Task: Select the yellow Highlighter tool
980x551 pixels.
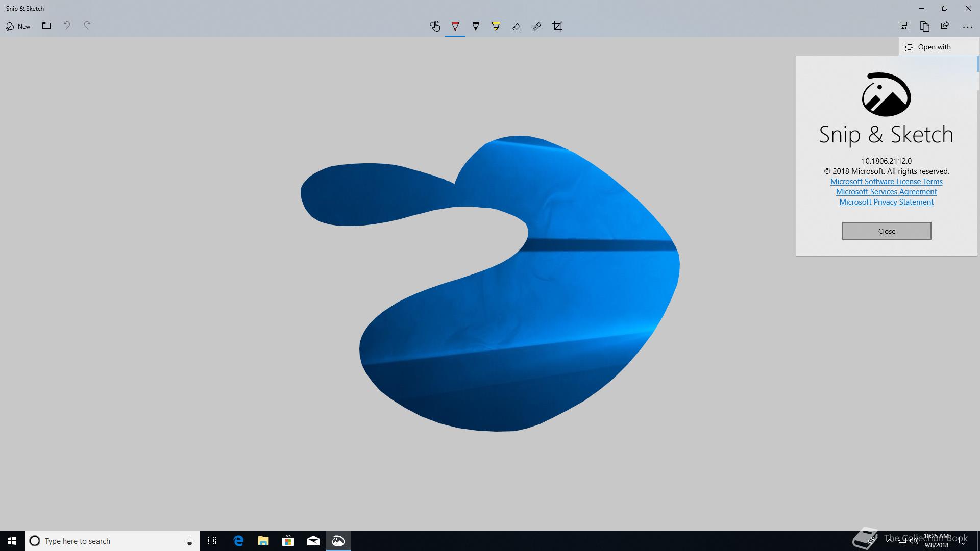Action: [496, 27]
